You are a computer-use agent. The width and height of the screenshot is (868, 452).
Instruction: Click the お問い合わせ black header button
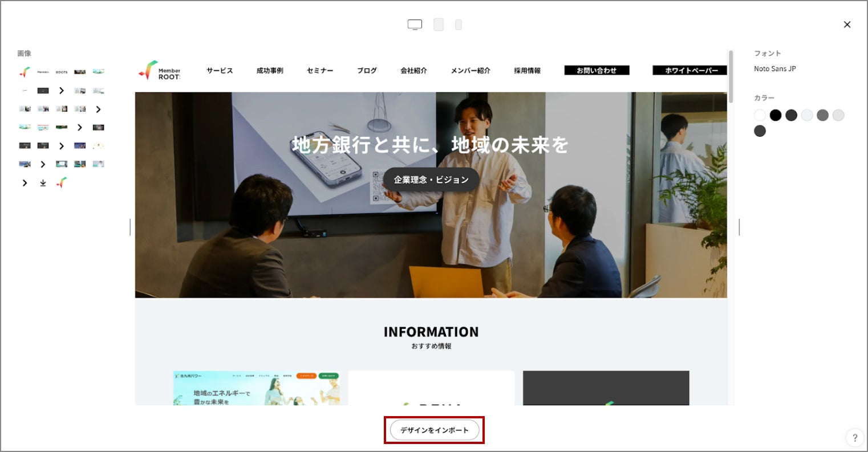pyautogui.click(x=597, y=71)
